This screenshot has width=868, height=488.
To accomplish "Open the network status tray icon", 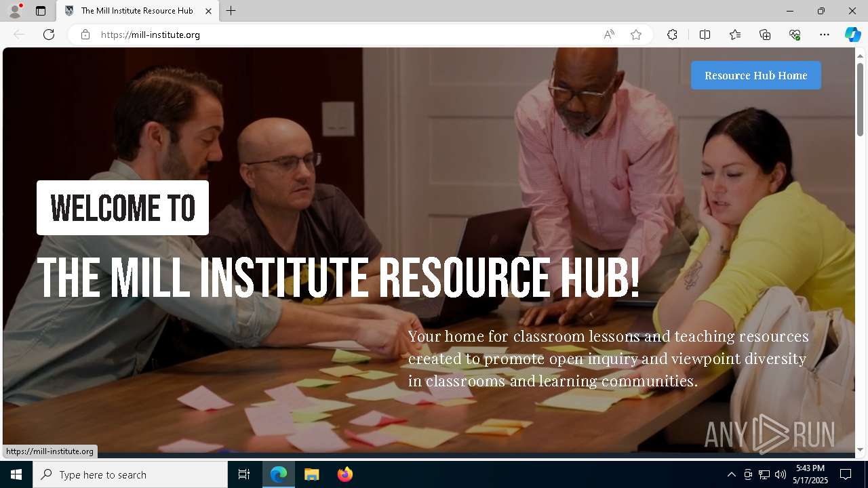I will 764,474.
